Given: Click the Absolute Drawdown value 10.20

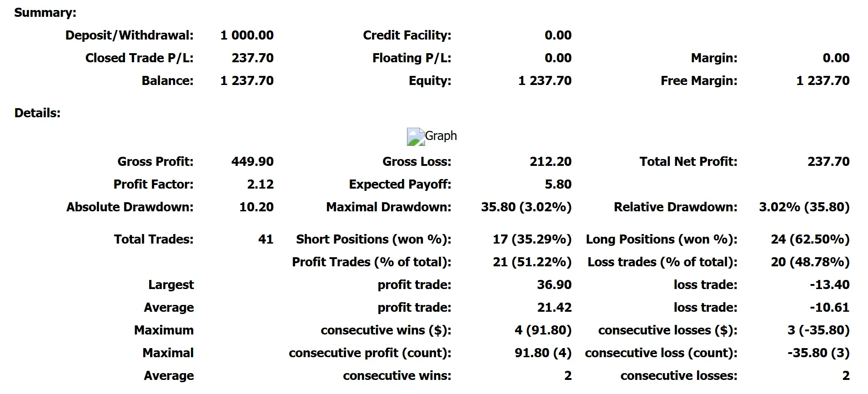Looking at the screenshot, I should click(x=256, y=207).
